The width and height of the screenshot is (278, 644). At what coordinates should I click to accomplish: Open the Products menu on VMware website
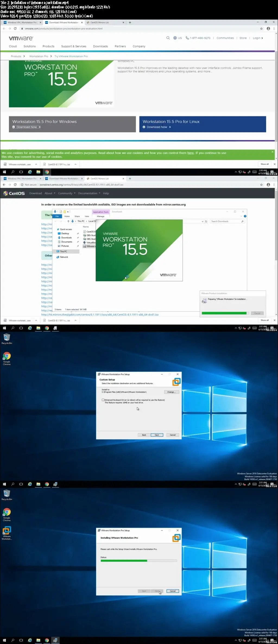(48, 46)
